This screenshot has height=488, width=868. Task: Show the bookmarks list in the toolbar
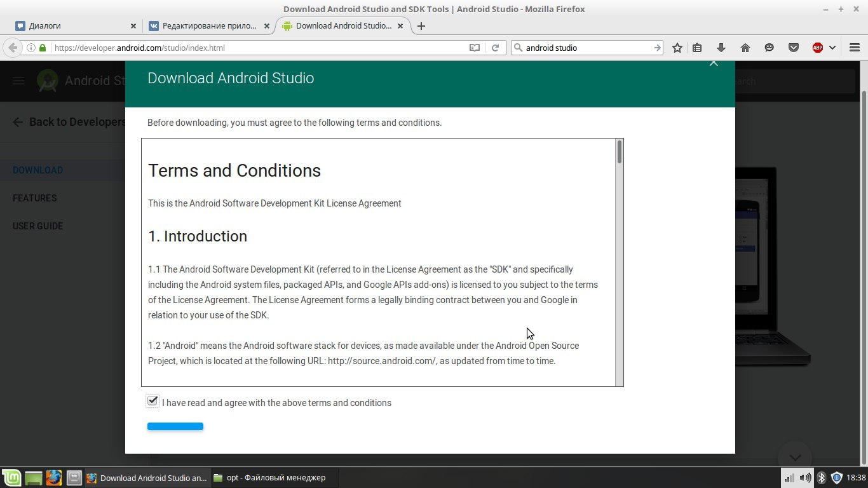pos(697,48)
